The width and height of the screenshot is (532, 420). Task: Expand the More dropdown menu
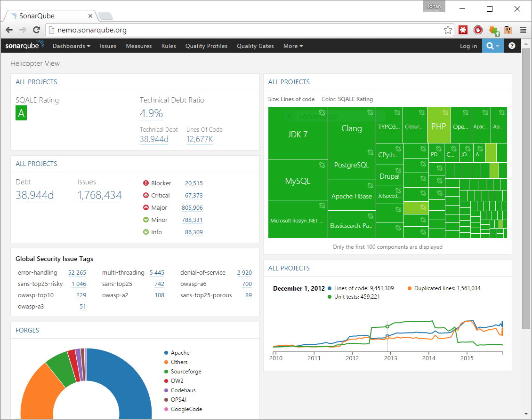pos(293,46)
